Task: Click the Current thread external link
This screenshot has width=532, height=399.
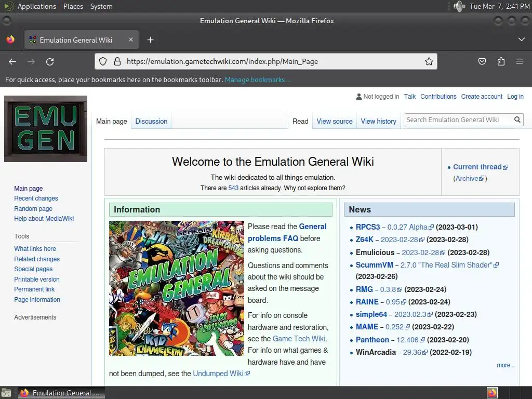Action: click(481, 167)
